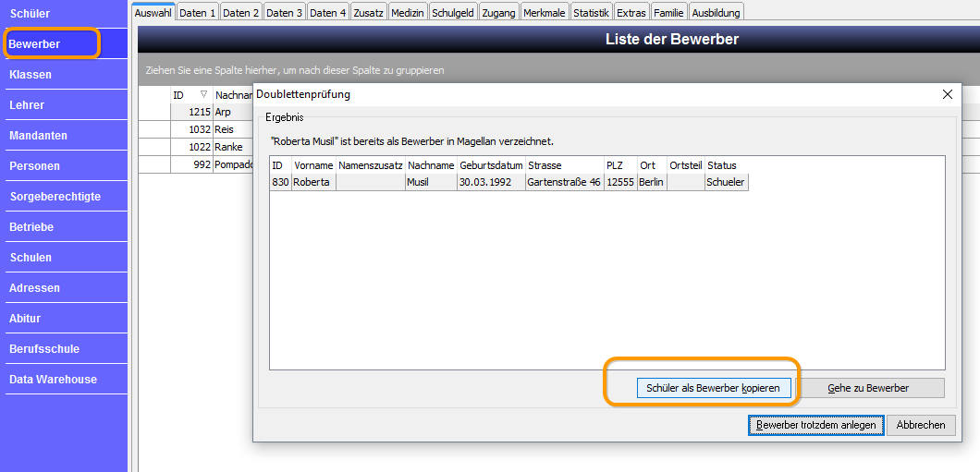Select the Roberta Musil result row
The width and height of the screenshot is (980, 472).
click(508, 182)
